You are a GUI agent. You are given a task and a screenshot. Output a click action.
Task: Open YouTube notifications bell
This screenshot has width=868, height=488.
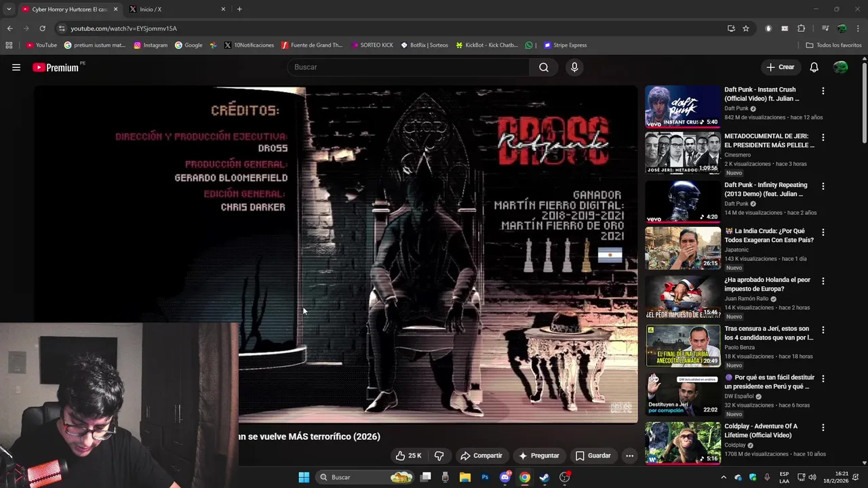point(814,67)
